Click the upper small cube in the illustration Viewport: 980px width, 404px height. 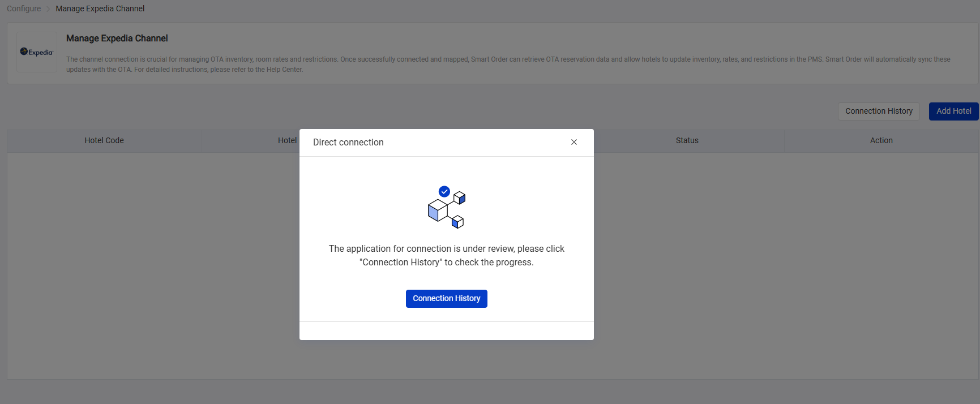(460, 197)
